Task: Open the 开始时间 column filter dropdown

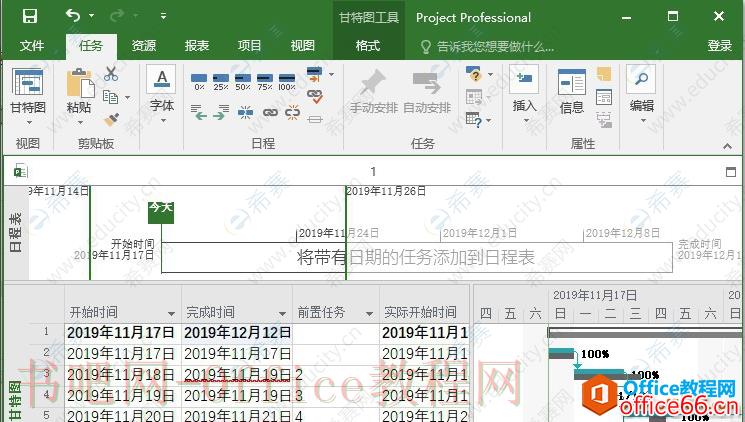Action: pos(172,314)
